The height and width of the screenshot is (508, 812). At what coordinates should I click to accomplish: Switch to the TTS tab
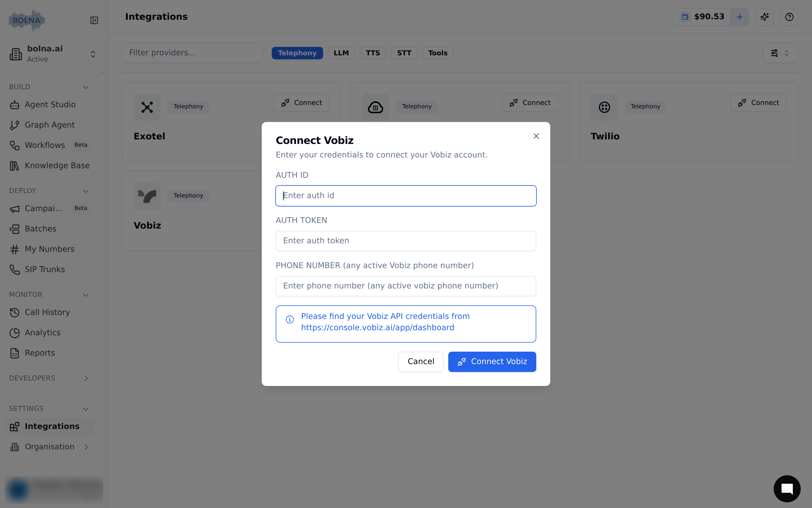pos(373,53)
